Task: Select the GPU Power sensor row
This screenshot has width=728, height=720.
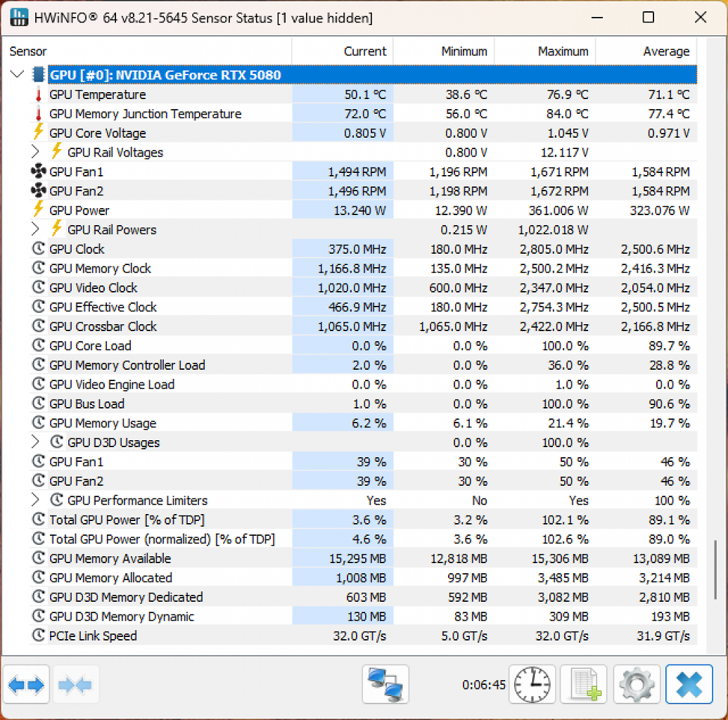Action: pos(363,210)
